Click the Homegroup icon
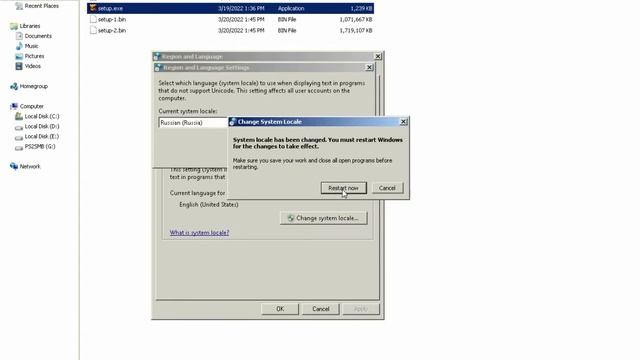Viewport: 640px width, 360px height. [14, 86]
